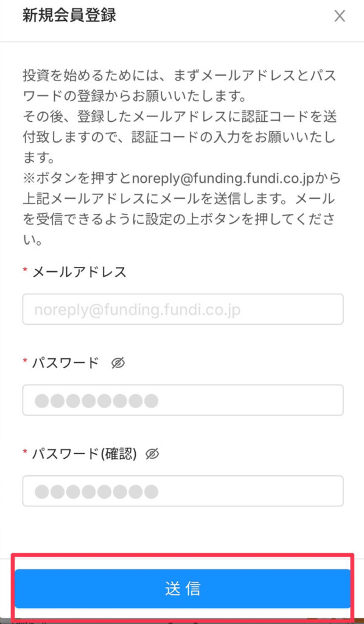364x624 pixels.
Task: Click the red asterisk beside パスワード
Action: coord(25,361)
